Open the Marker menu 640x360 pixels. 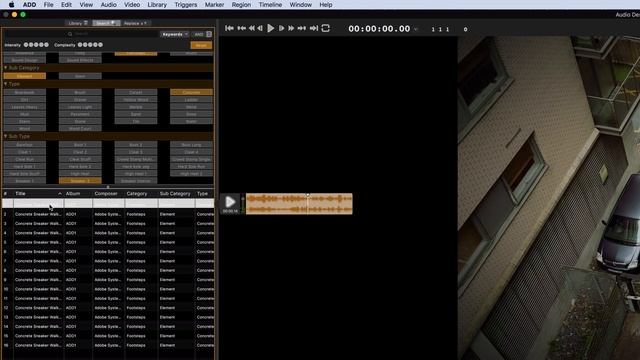click(x=214, y=4)
